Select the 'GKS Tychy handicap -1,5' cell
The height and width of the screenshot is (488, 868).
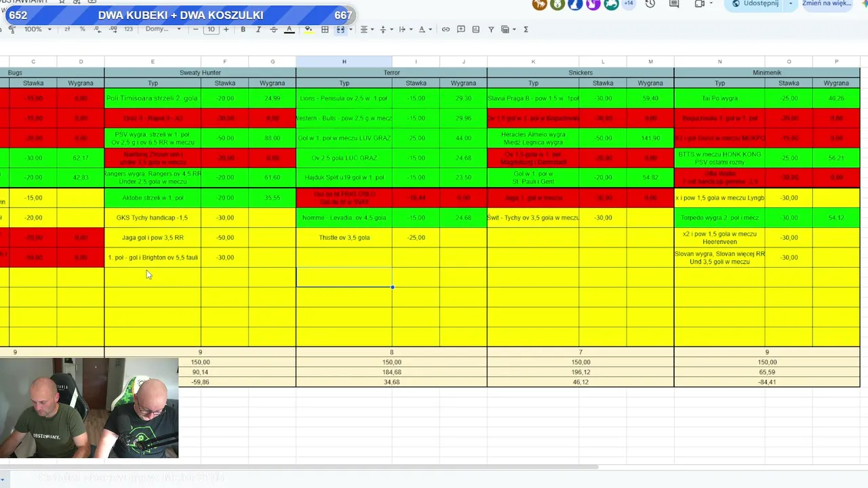pos(153,218)
